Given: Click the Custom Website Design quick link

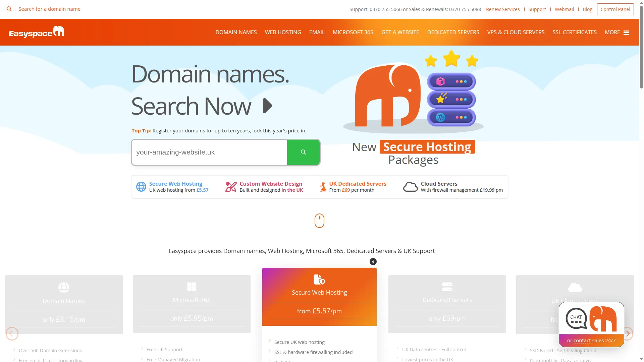Looking at the screenshot, I should (271, 184).
